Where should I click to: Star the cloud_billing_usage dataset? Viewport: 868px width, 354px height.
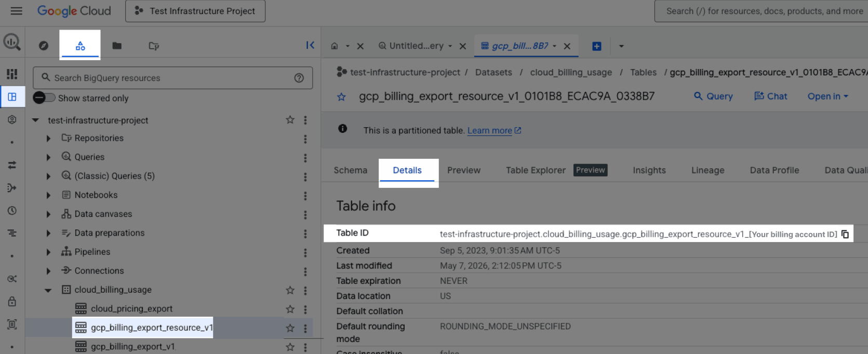290,290
